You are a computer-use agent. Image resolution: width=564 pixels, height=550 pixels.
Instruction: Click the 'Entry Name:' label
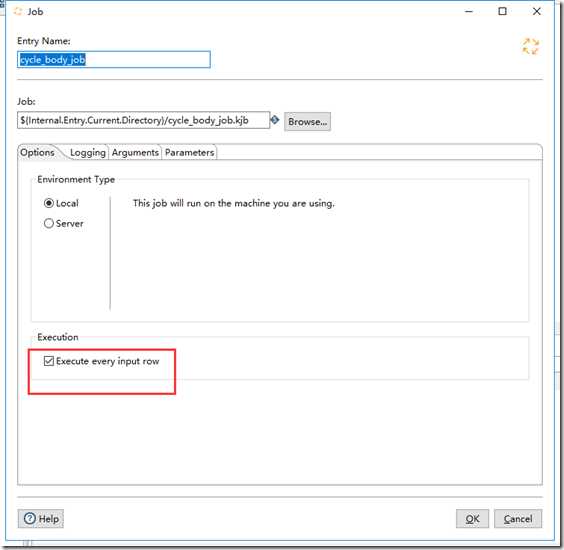(x=44, y=41)
